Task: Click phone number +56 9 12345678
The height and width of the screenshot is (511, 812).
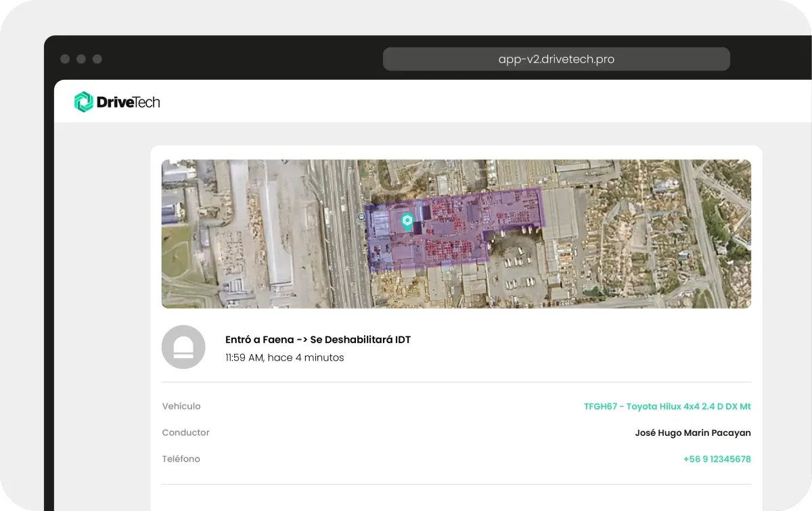Action: pyautogui.click(x=717, y=459)
